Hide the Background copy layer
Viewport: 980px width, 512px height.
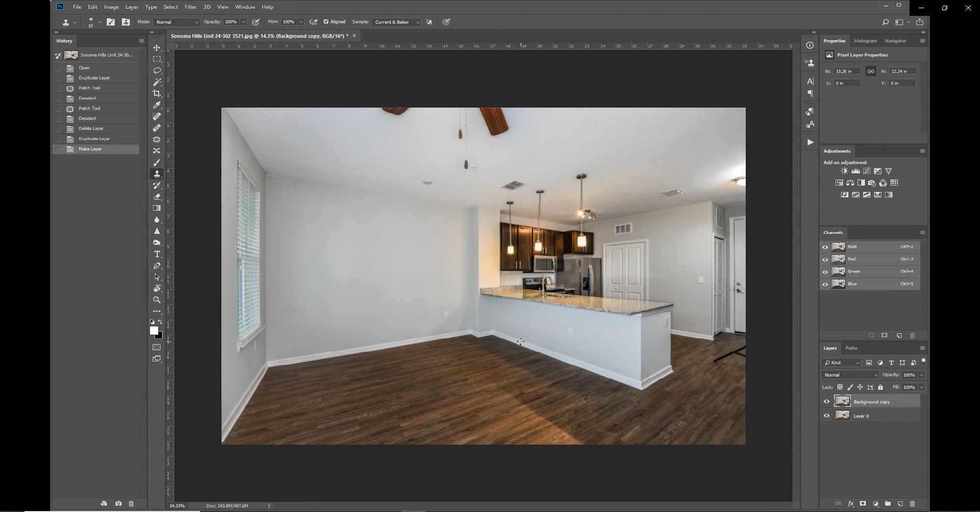826,402
